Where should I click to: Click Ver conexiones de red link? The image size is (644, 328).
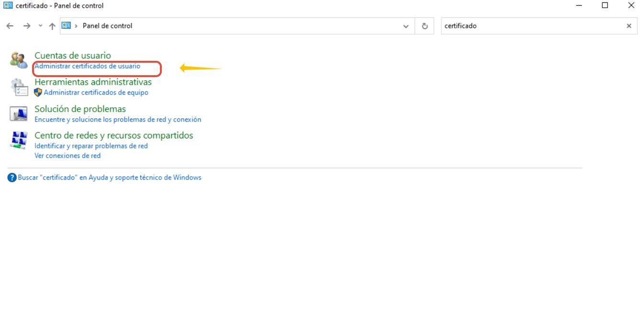[x=68, y=156]
